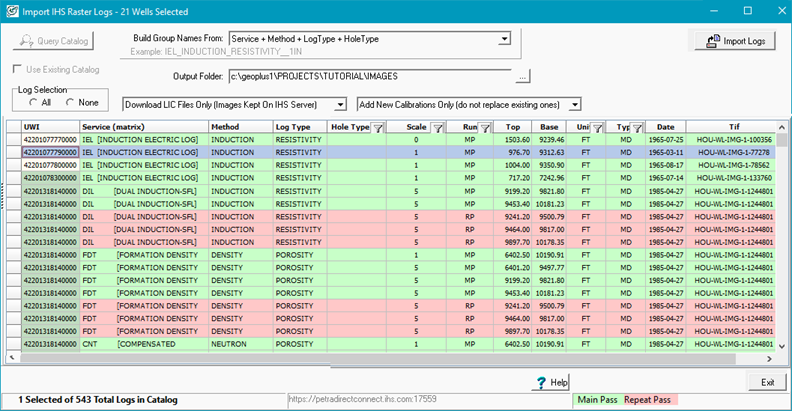Click the Scale column filter icon

(x=433, y=128)
